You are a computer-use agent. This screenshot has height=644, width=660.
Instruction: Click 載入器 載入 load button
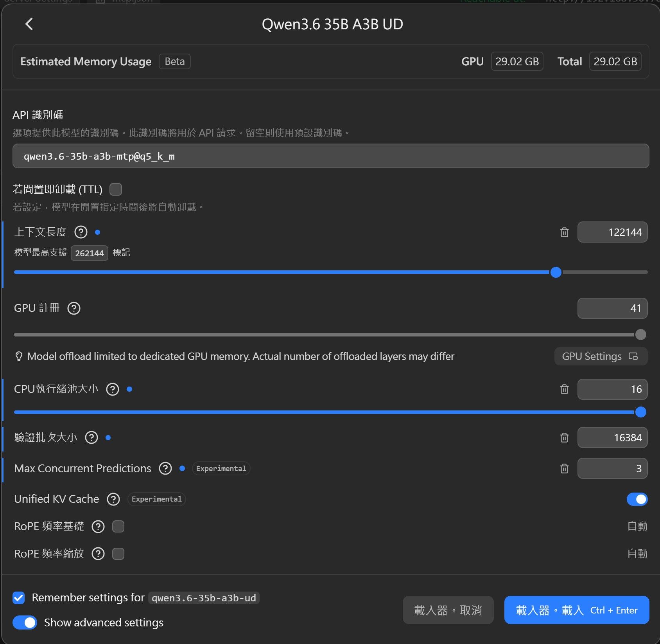(x=577, y=610)
